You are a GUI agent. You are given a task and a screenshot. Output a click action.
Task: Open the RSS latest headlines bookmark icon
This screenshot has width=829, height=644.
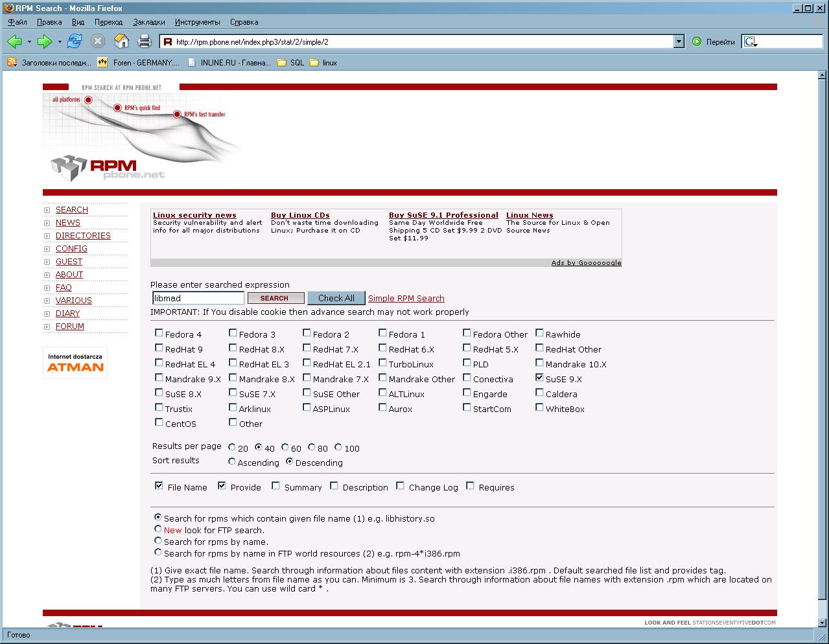click(x=12, y=63)
